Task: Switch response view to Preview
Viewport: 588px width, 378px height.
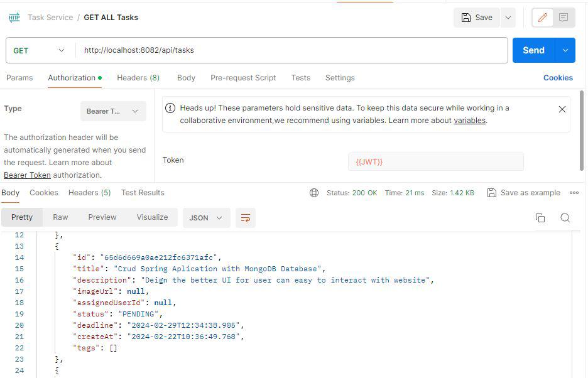Action: [102, 217]
